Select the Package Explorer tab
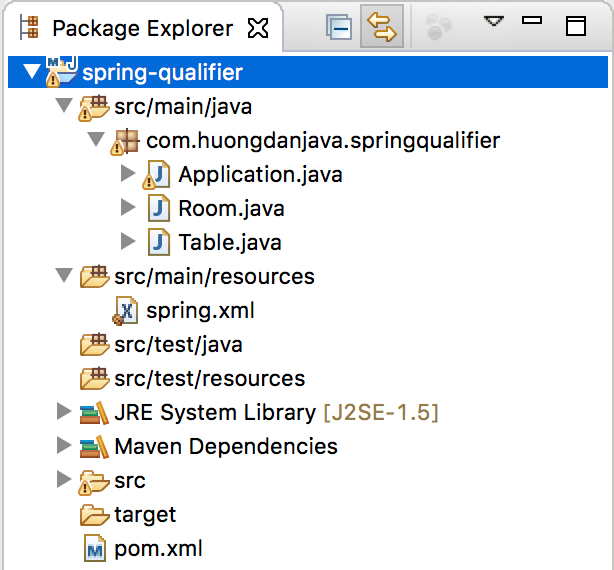 point(143,29)
